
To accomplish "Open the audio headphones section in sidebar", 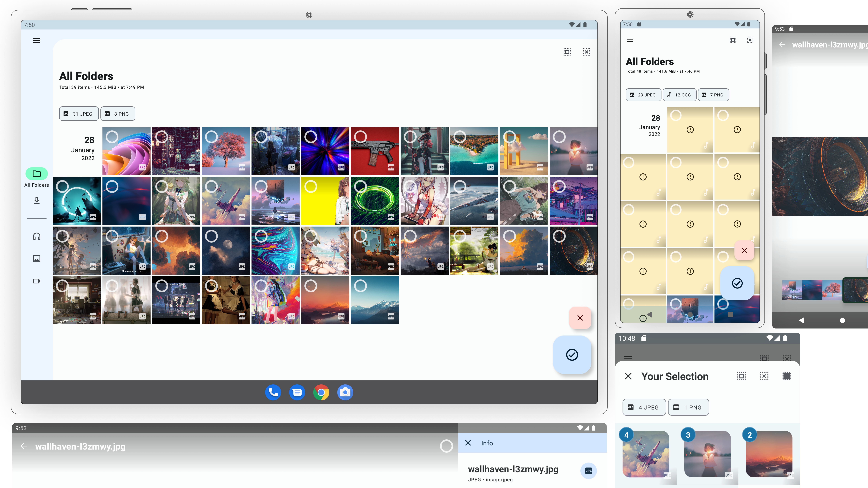I will click(37, 236).
